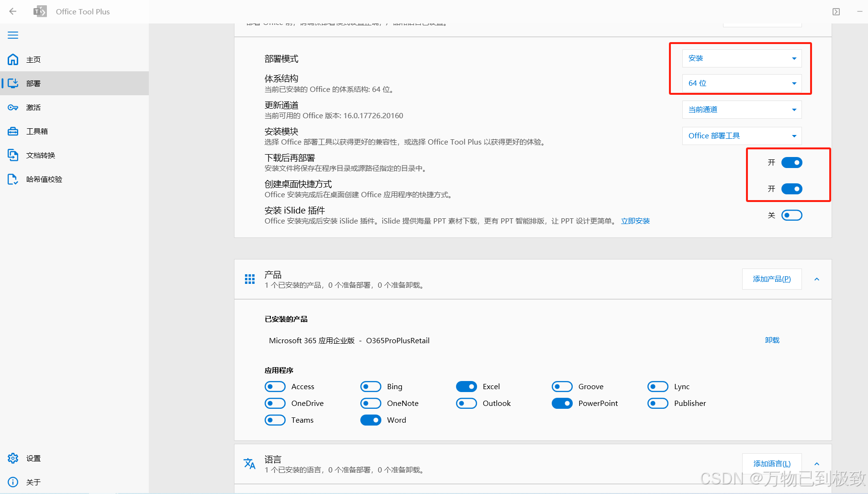This screenshot has height=494, width=868.
Task: Click the Office Tool Plus logo icon
Action: pyautogui.click(x=40, y=11)
